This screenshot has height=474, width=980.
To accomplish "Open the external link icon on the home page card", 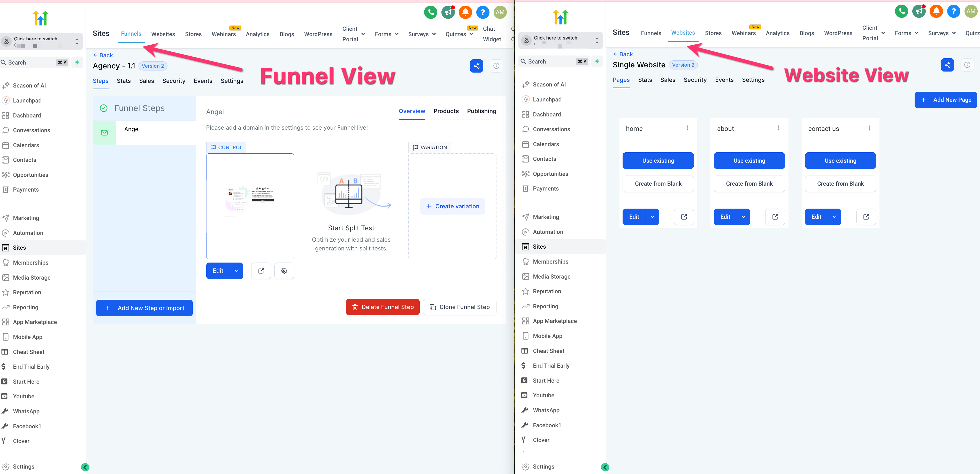I will coord(684,217).
